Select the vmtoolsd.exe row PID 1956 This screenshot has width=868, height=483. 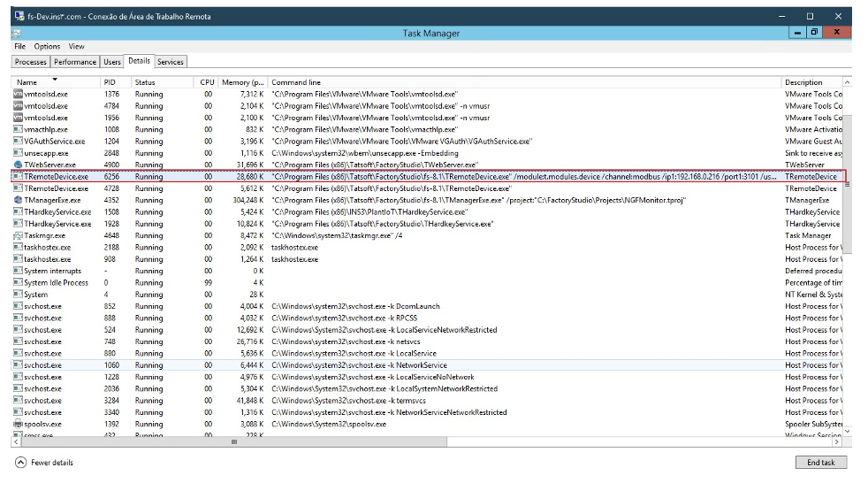click(426, 118)
